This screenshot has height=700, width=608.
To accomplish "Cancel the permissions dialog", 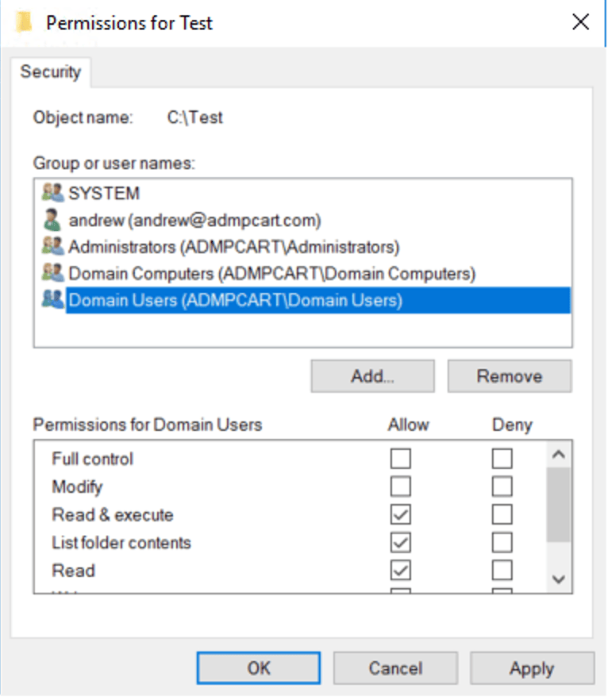I will [x=395, y=667].
